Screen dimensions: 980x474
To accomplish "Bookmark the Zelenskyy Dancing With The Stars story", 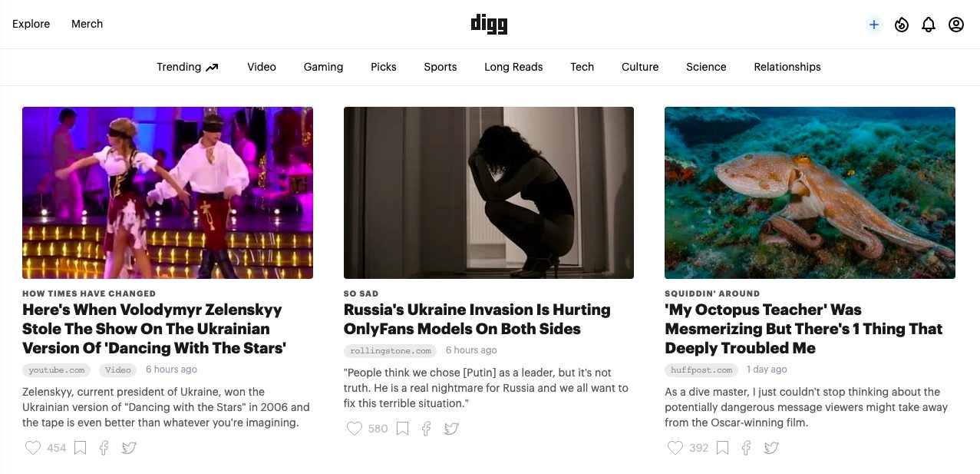I will pyautogui.click(x=80, y=448).
